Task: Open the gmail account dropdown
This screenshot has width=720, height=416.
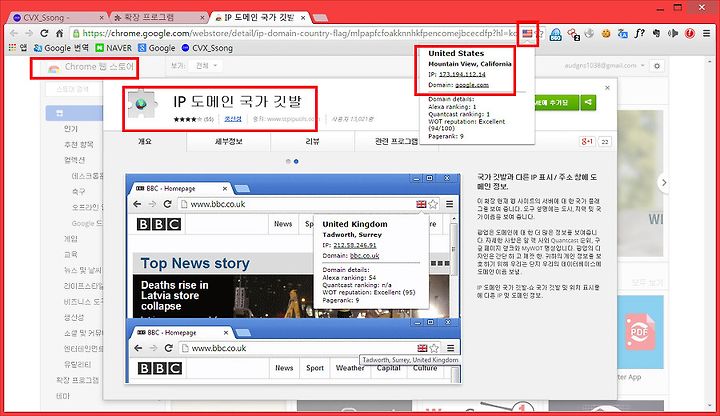Action: (x=604, y=66)
